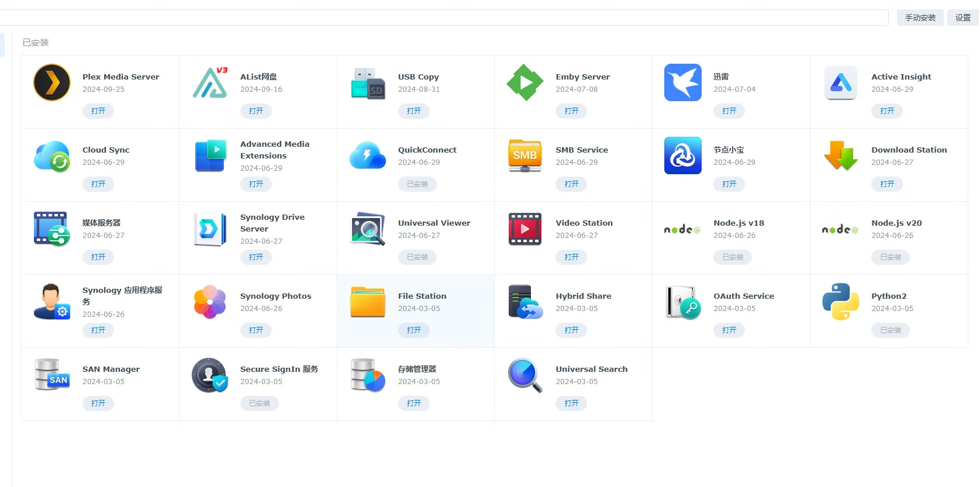980x487 pixels.
Task: Click the 节点小宝 icon
Action: point(683,156)
